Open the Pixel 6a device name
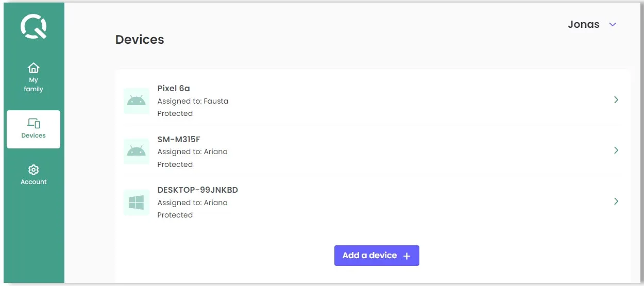 [x=174, y=89]
